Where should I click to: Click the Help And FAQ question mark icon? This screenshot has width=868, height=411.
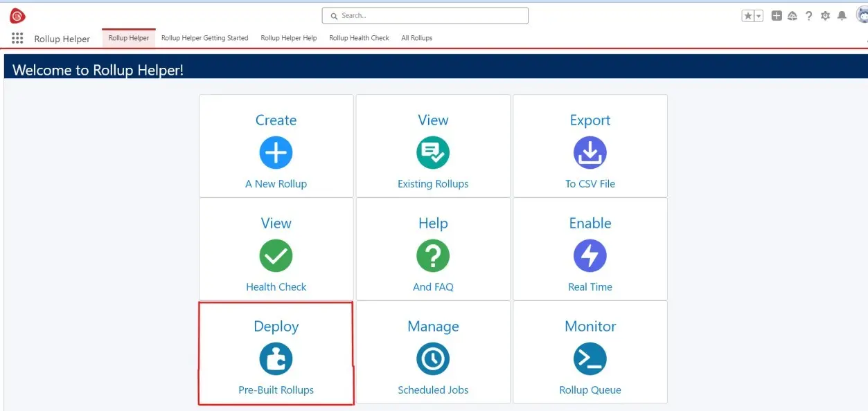tap(433, 256)
